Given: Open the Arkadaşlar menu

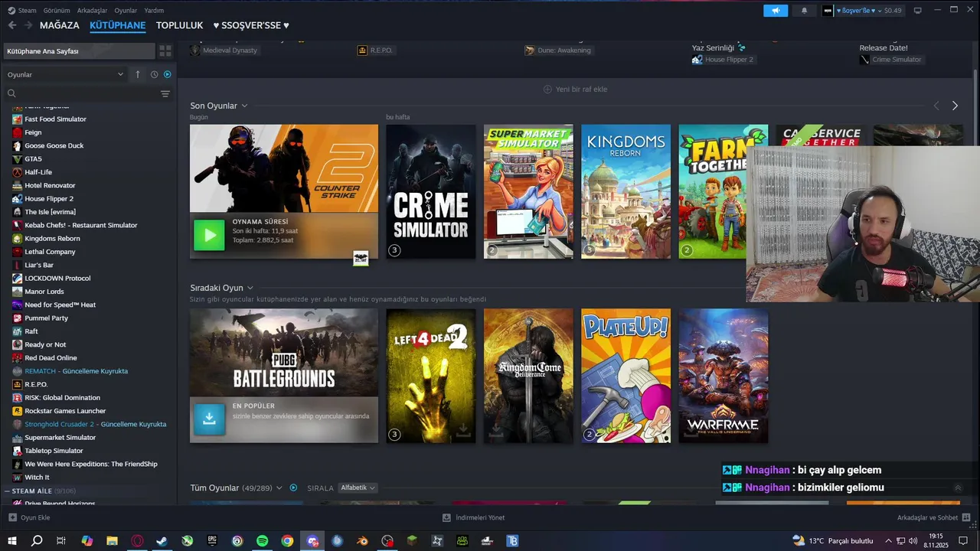Looking at the screenshot, I should [x=93, y=11].
